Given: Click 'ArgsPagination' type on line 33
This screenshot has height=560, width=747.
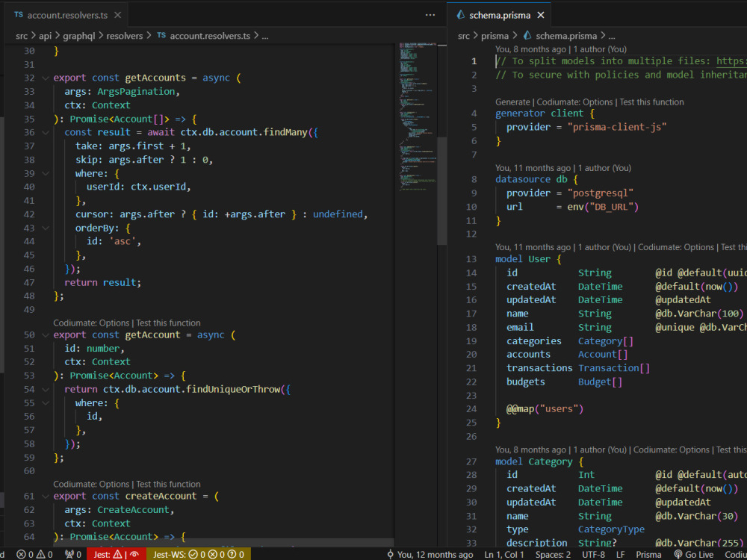Looking at the screenshot, I should 136,91.
